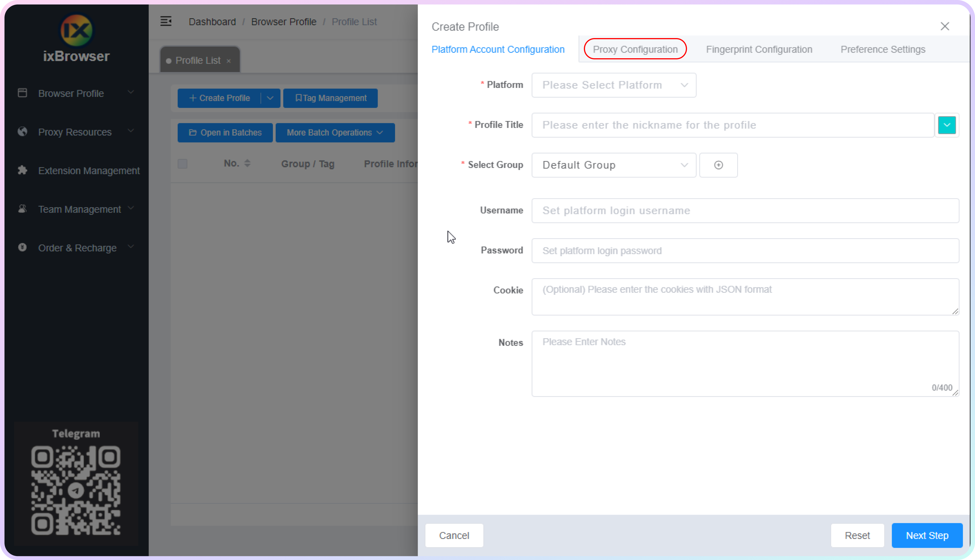This screenshot has width=975, height=560.
Task: Open the Default Group dropdown
Action: pyautogui.click(x=613, y=165)
